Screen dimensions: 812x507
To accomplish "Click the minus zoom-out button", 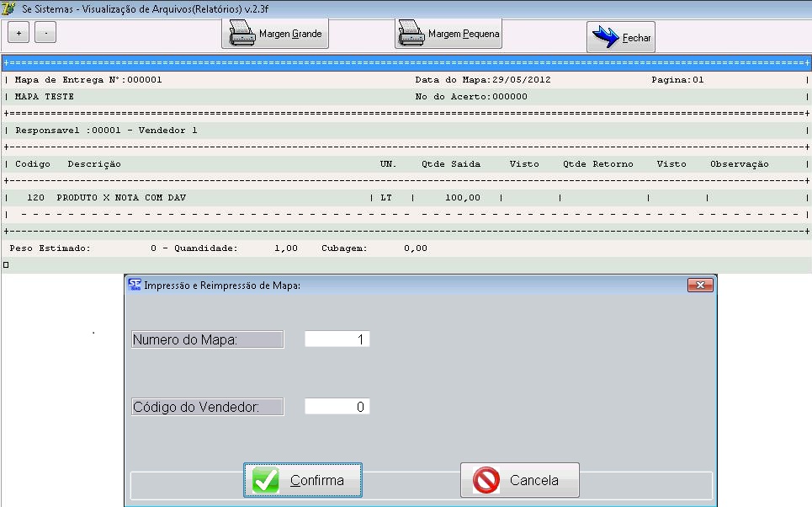I will [45, 33].
